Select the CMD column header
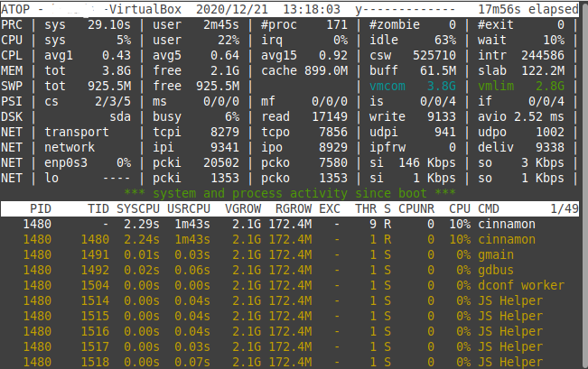This screenshot has width=588, height=369. pyautogui.click(x=488, y=208)
